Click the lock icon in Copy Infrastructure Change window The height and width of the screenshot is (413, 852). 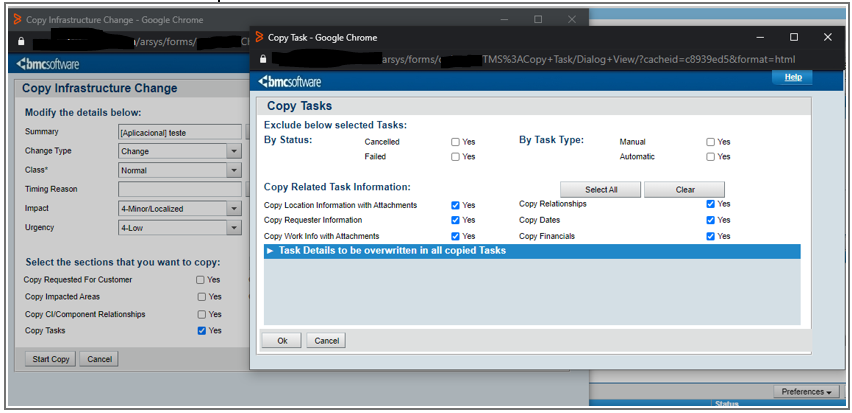[21, 41]
